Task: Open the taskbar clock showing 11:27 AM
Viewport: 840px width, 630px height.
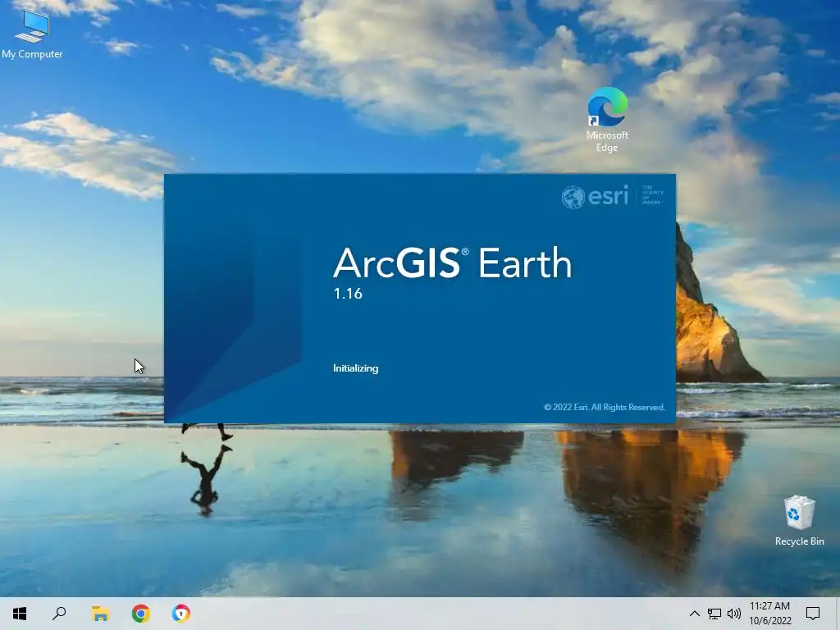Action: pos(769,614)
